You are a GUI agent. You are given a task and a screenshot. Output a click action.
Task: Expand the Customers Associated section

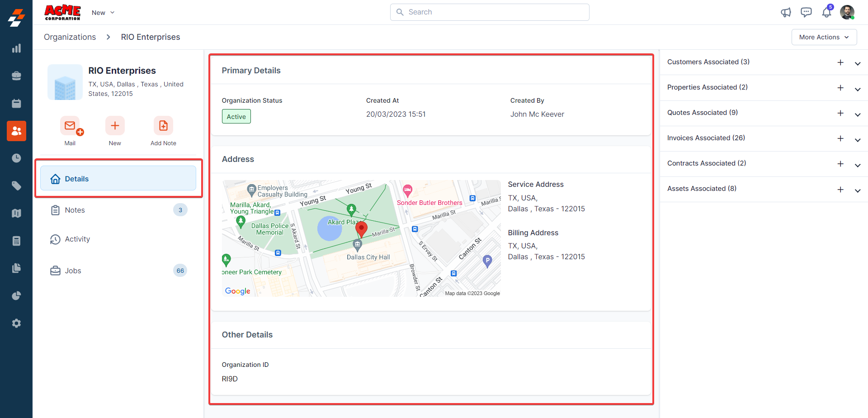[858, 63]
